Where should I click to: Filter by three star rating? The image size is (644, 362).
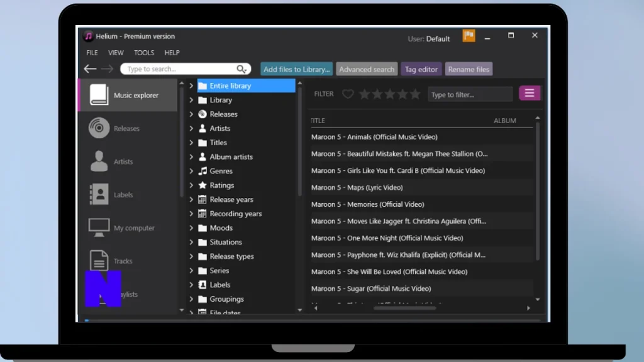click(390, 94)
